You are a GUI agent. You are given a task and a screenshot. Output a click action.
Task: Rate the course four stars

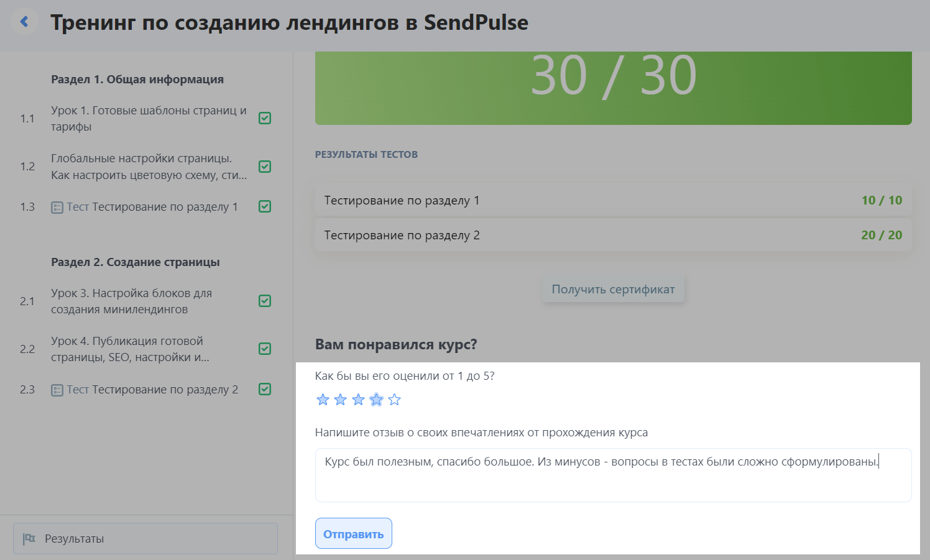(x=376, y=400)
